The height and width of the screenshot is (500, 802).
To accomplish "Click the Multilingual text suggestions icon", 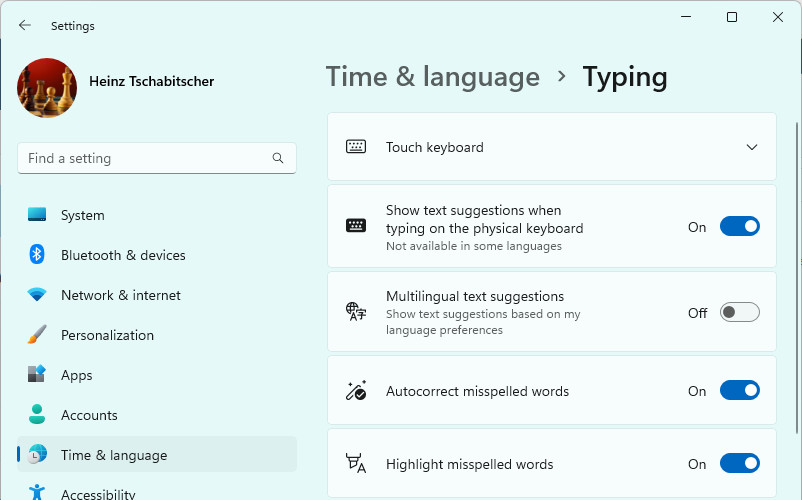I will [x=356, y=311].
